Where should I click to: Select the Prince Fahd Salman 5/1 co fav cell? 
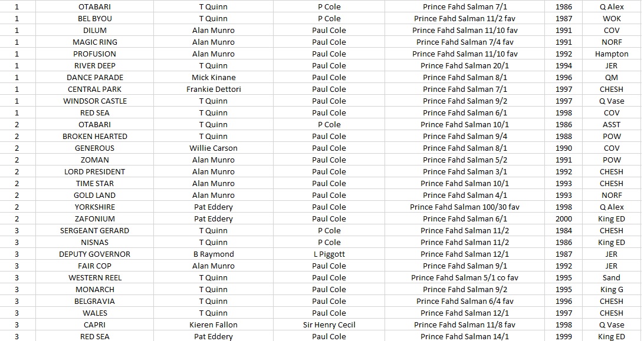(x=465, y=277)
